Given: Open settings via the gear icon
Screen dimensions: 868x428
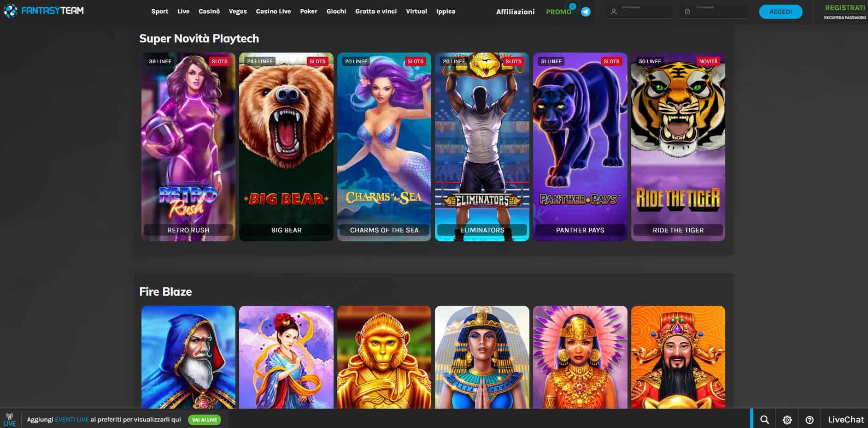Looking at the screenshot, I should click(x=786, y=420).
